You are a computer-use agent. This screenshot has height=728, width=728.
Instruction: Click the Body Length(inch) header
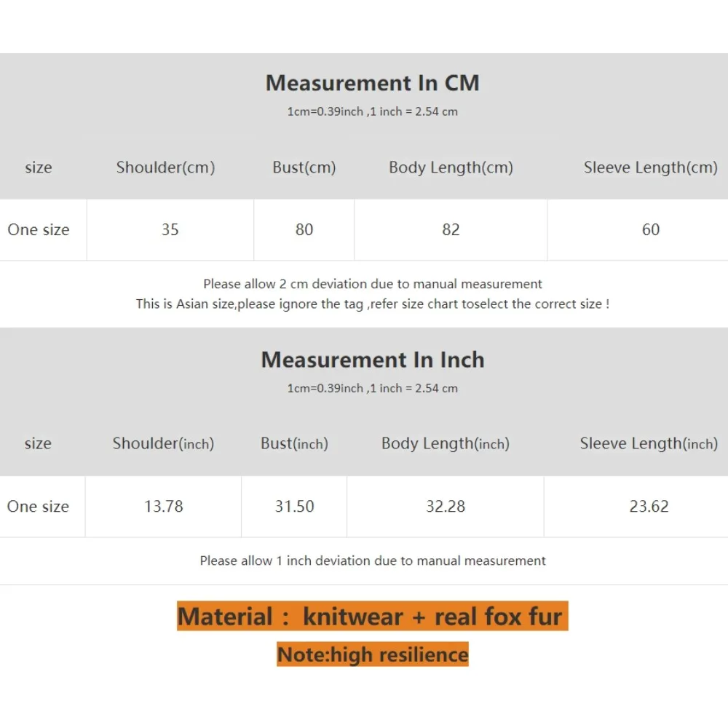[x=445, y=443]
